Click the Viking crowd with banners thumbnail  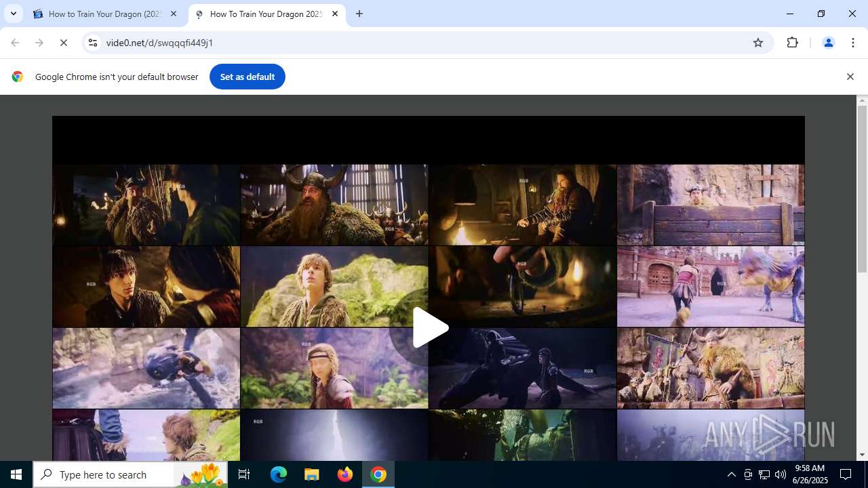tap(711, 369)
